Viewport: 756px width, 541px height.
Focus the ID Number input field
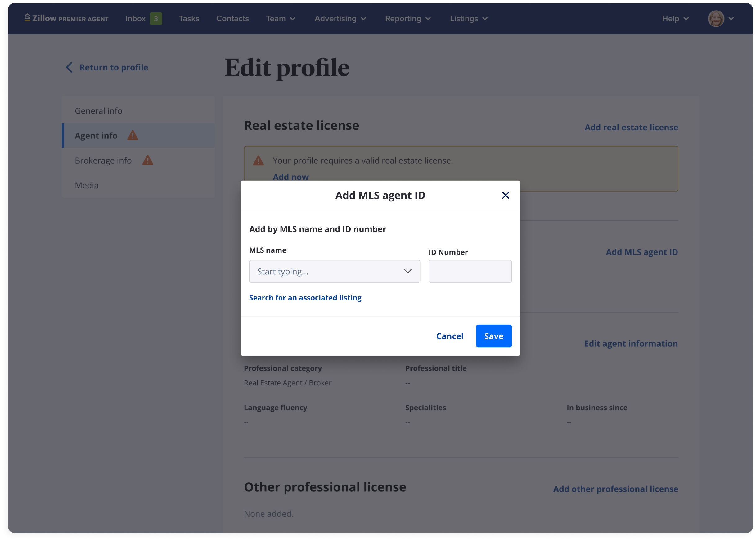[470, 271]
